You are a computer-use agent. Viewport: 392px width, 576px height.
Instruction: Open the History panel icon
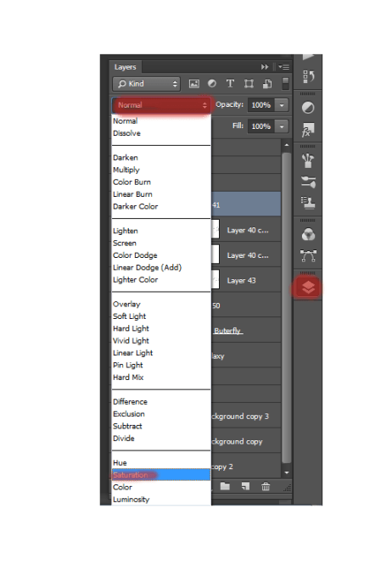(308, 76)
